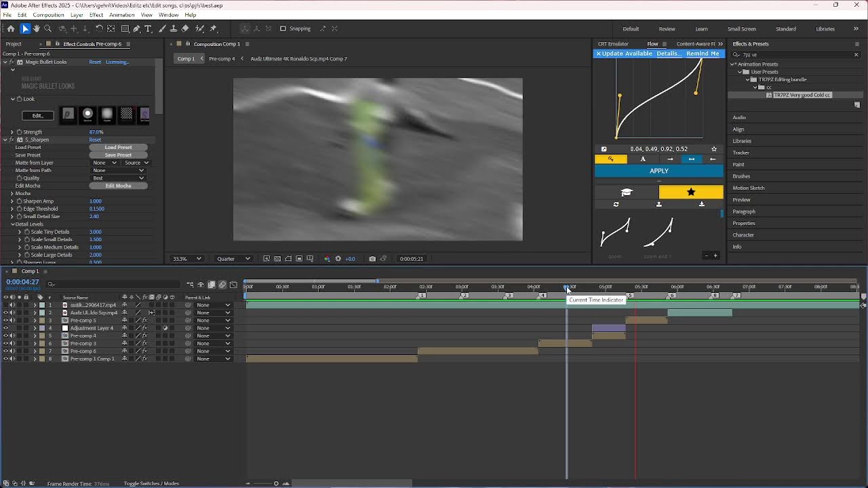Click the Flow download (import) presets icon
The image size is (868, 488).
point(701,204)
